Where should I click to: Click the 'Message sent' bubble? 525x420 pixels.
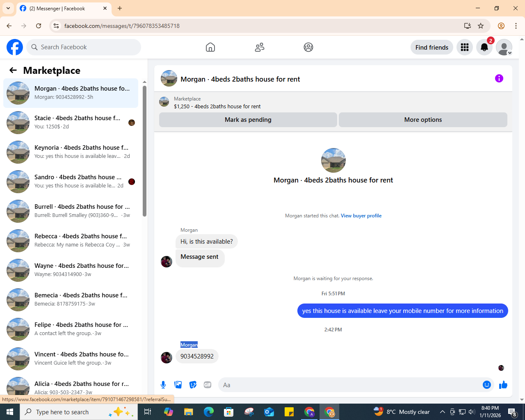coord(200,258)
